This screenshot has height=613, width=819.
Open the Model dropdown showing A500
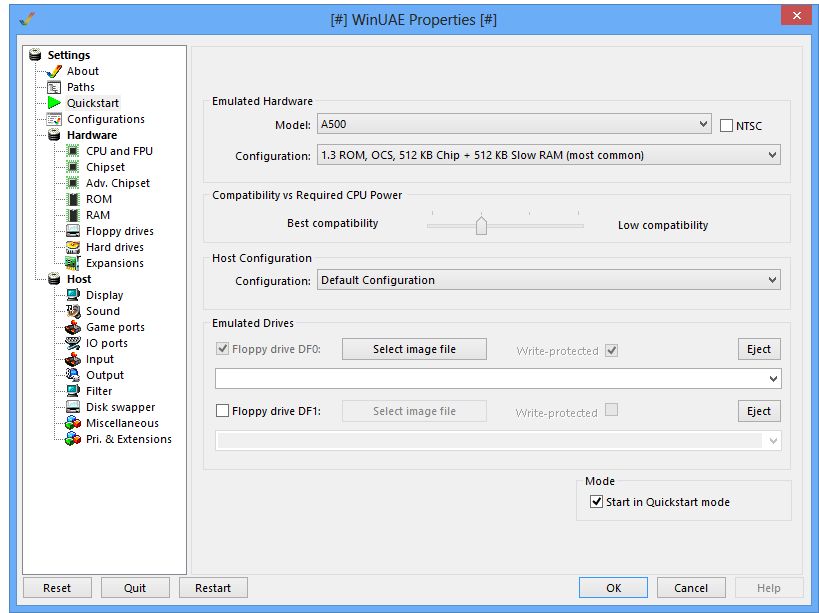click(514, 124)
